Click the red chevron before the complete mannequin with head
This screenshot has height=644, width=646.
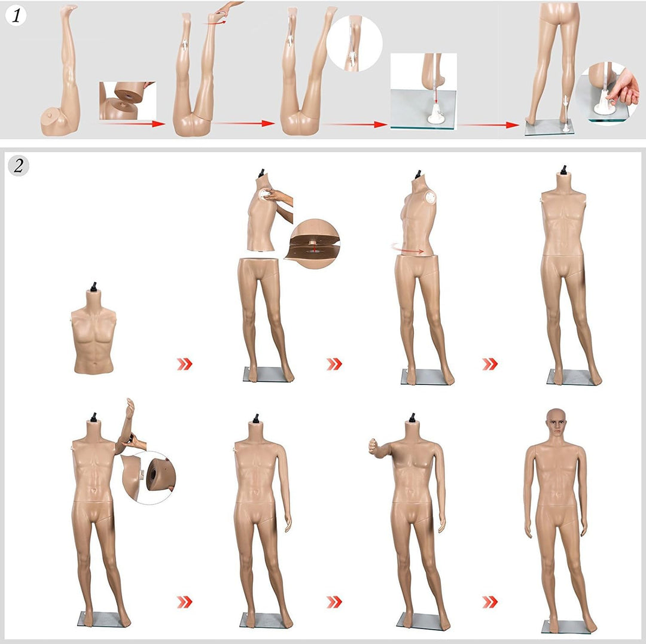point(490,602)
